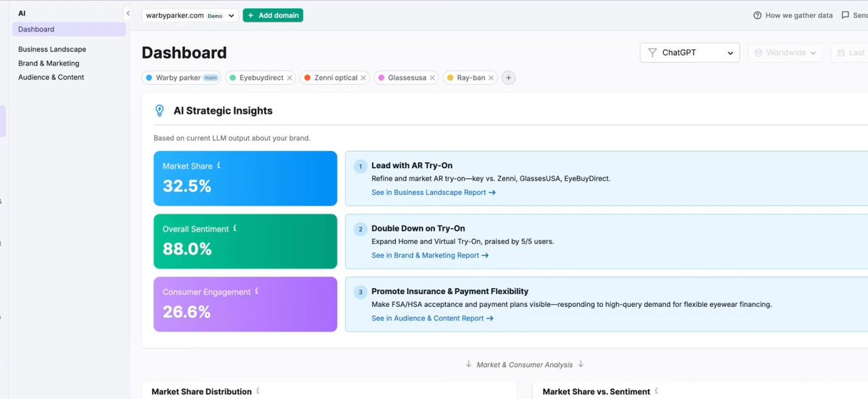
Task: Show info icon next to Market Share
Action: (219, 166)
